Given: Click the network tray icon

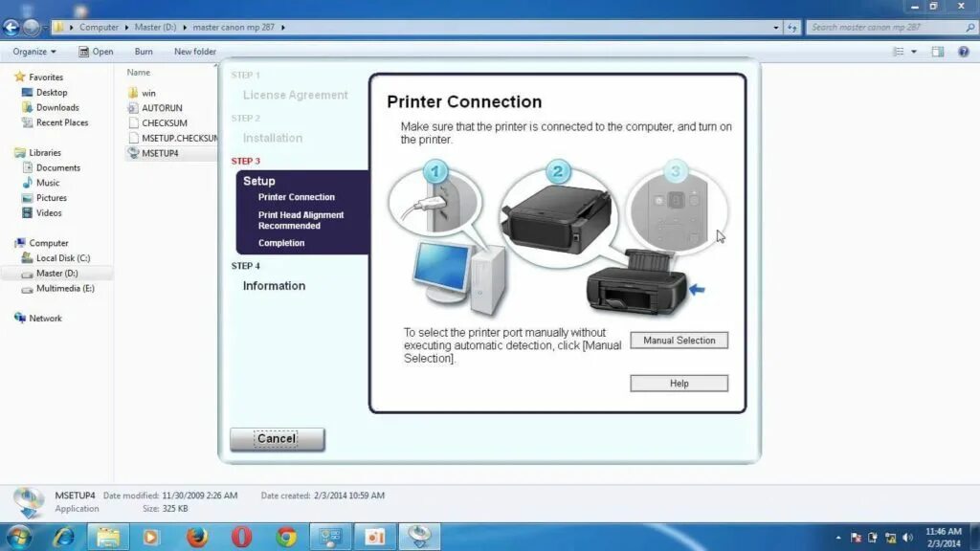Looking at the screenshot, I should [891, 538].
